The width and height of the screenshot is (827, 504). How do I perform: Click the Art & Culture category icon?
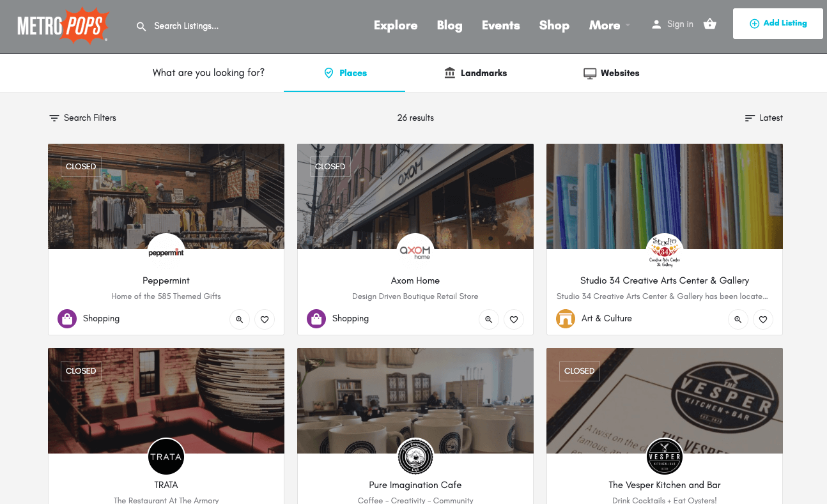pyautogui.click(x=566, y=319)
